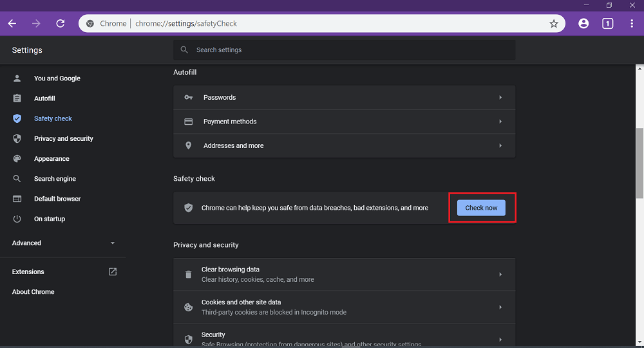Image resolution: width=644 pixels, height=348 pixels.
Task: Open Cookies and other site data row
Action: [x=344, y=307]
